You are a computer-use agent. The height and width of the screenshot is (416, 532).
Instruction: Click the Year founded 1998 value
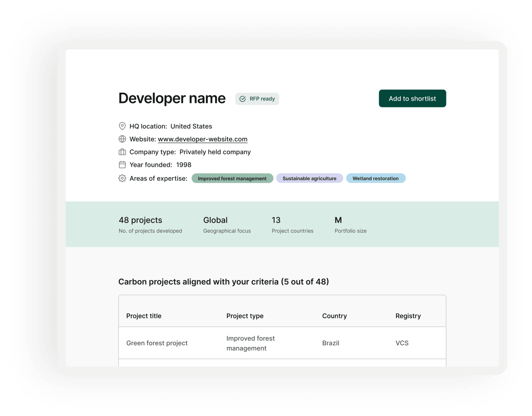click(x=184, y=165)
